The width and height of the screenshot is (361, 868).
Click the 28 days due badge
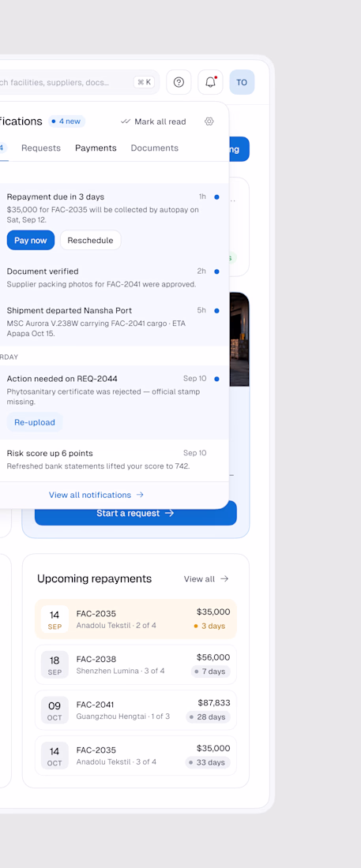click(208, 716)
